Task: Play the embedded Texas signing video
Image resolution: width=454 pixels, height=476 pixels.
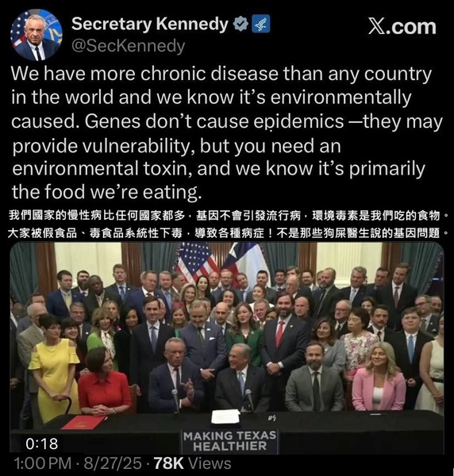Action: pos(227,348)
